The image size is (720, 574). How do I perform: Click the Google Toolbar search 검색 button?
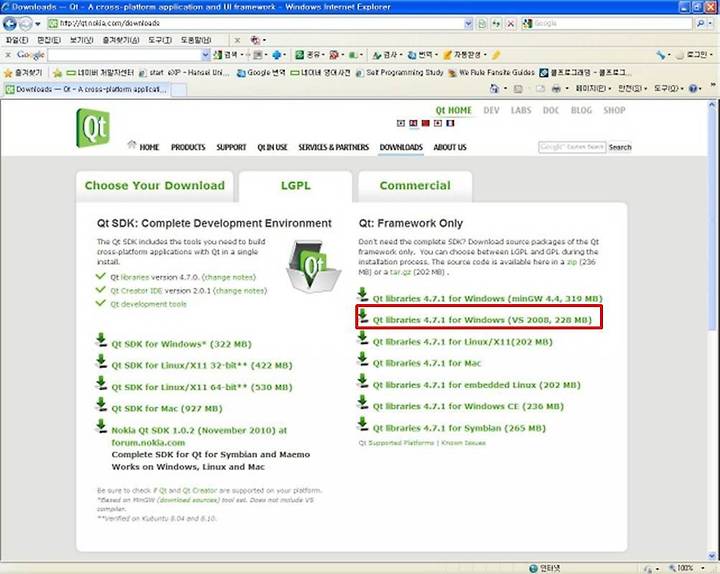coord(226,55)
